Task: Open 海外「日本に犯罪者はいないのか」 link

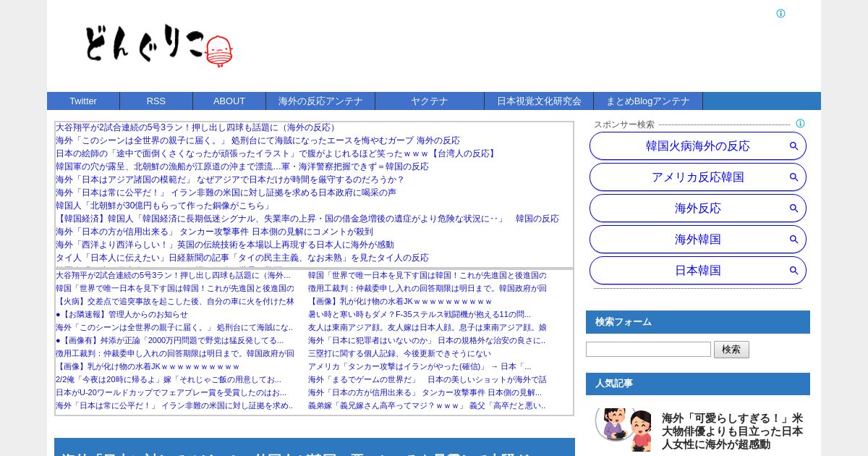Action: coord(427,340)
